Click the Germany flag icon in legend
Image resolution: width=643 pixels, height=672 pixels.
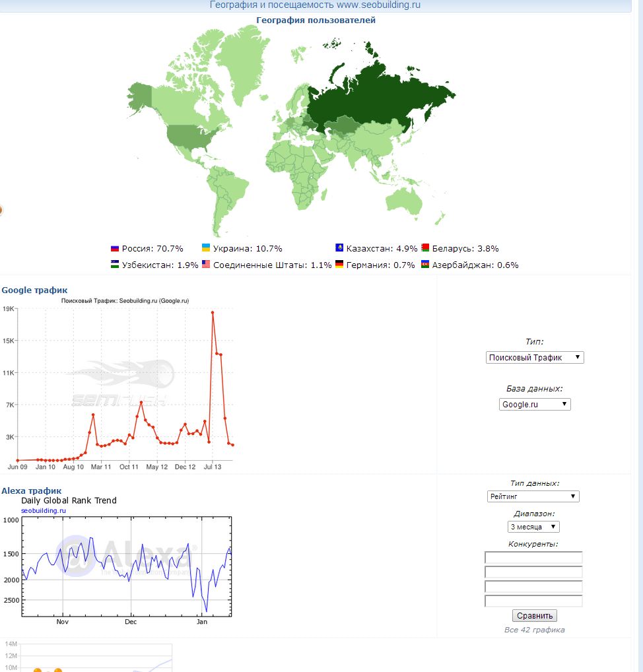point(339,265)
